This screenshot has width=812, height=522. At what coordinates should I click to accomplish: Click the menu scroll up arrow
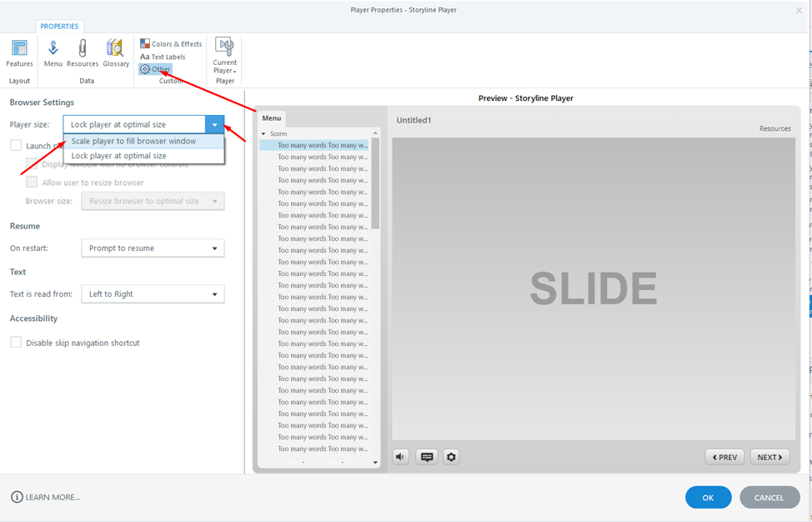(375, 133)
